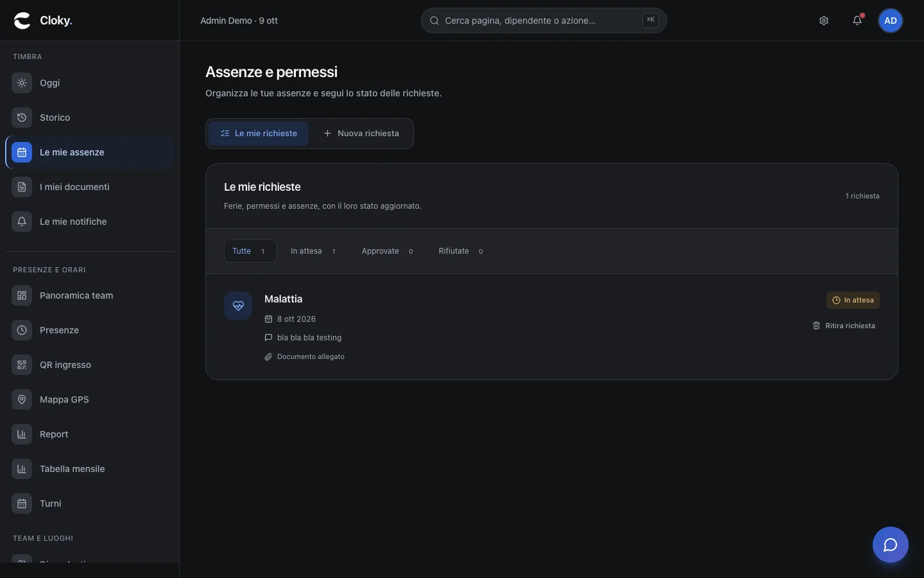
Task: Open Mappa GPS pin icon
Action: [x=22, y=399]
